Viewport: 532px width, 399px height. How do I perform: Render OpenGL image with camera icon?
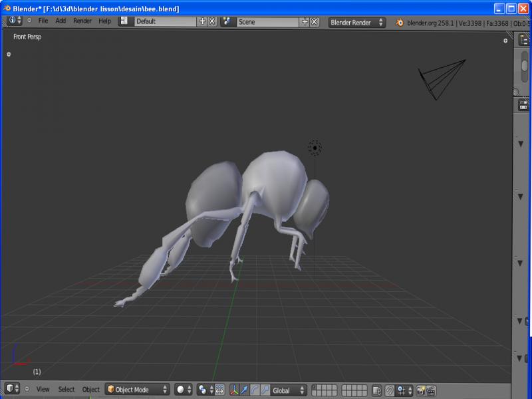pos(421,390)
